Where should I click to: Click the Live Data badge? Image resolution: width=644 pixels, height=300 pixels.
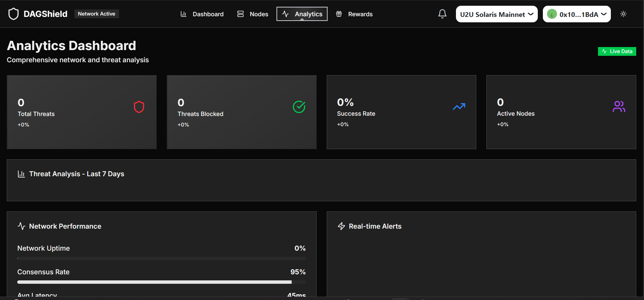click(x=617, y=51)
